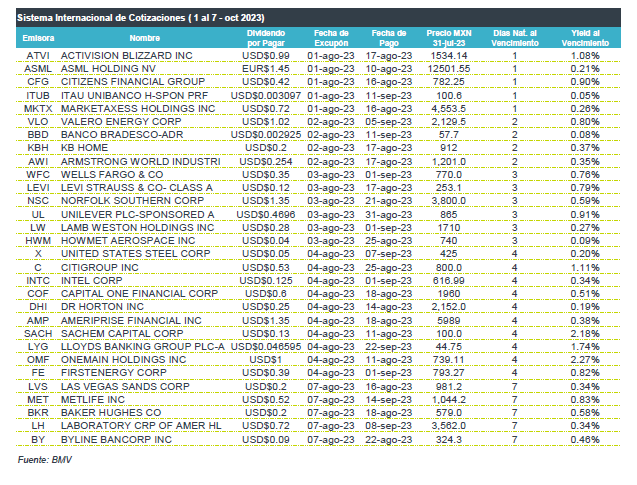Select 'ONEMAIN HOLDINGS INC' name cell
Image resolution: width=637 pixels, height=485 pixels.
coord(124,360)
